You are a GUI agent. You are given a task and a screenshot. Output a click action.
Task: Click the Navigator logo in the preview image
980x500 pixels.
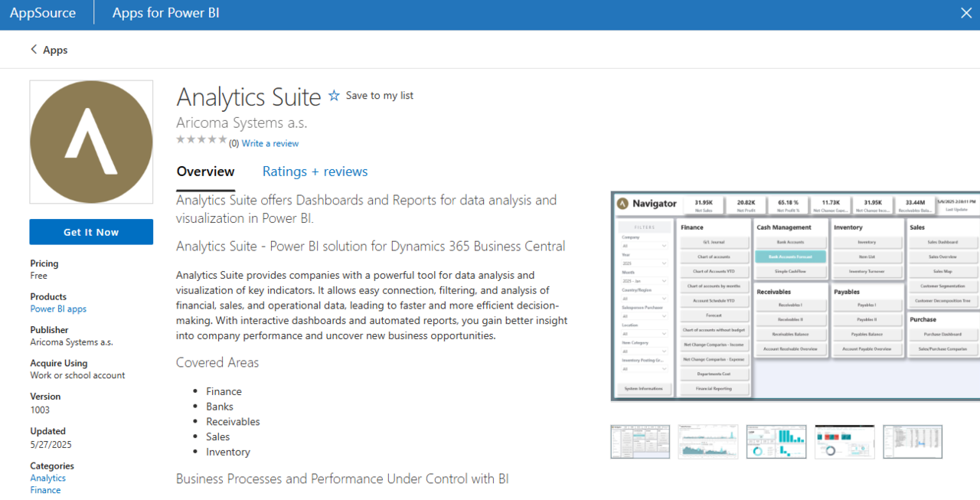point(622,204)
